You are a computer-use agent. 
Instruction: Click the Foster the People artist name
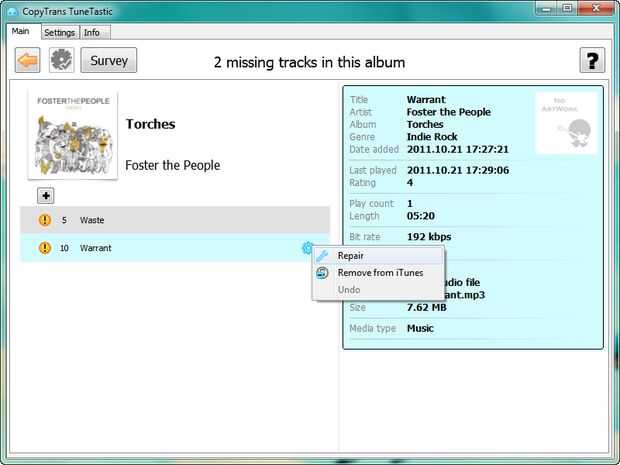coord(173,165)
